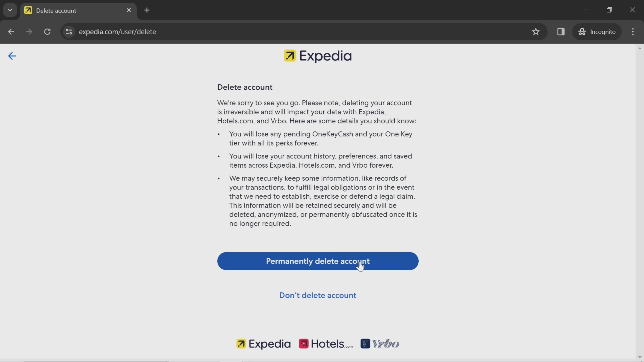644x362 pixels.
Task: Click the Vrbo footer logo
Action: (380, 344)
